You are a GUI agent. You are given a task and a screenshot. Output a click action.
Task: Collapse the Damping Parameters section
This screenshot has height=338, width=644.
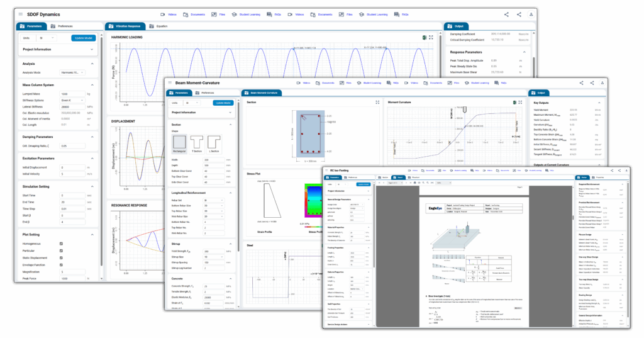pyautogui.click(x=92, y=119)
